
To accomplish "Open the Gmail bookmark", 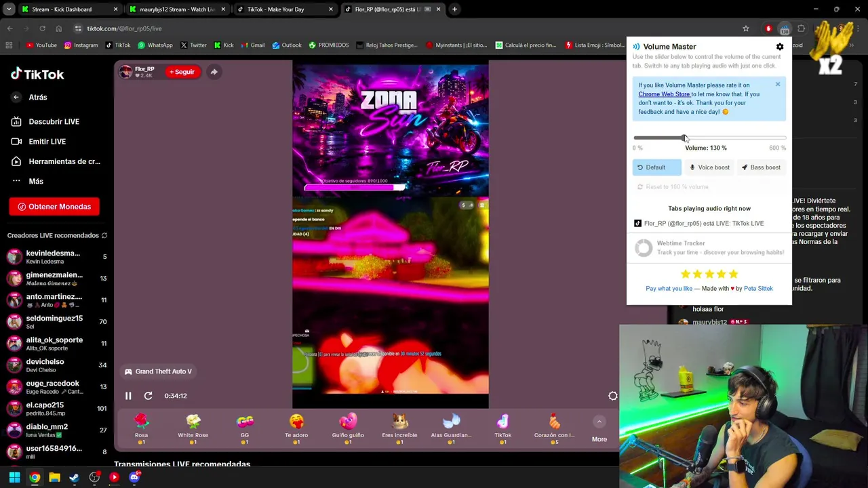I will [x=253, y=45].
